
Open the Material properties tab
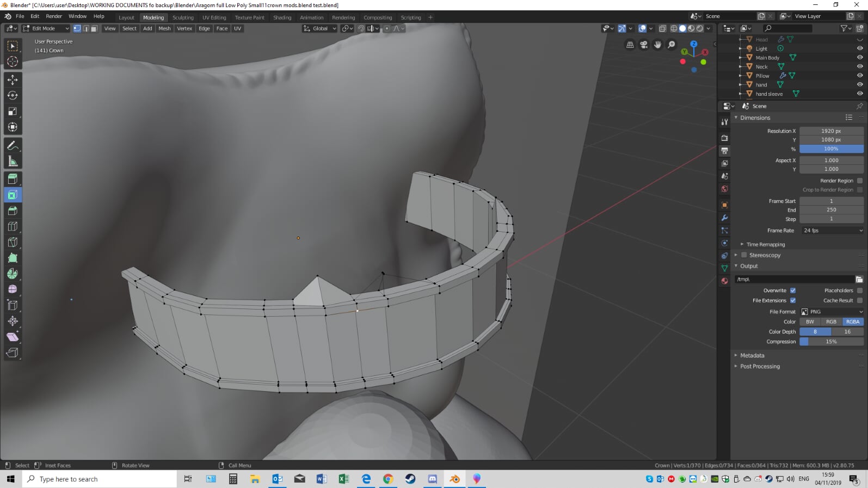pyautogui.click(x=724, y=281)
